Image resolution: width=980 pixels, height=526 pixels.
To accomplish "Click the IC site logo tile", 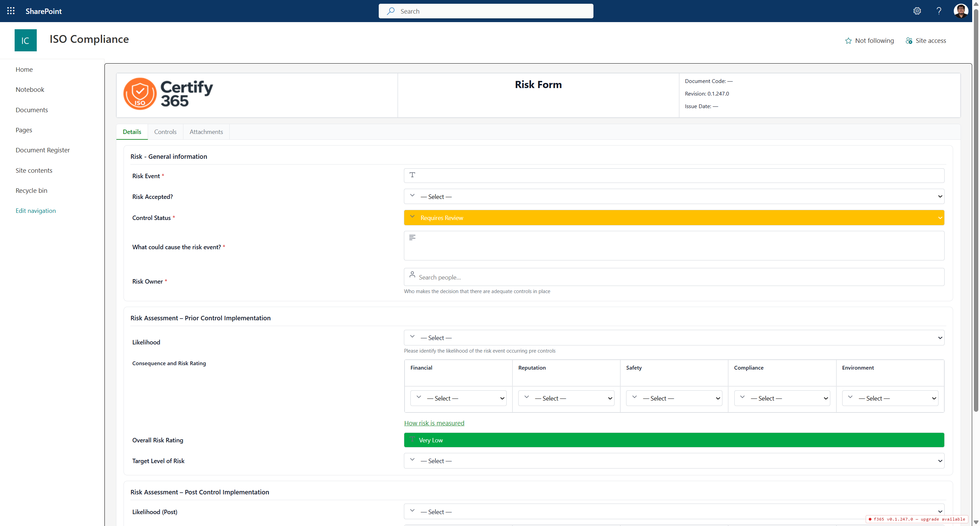I will click(x=26, y=40).
